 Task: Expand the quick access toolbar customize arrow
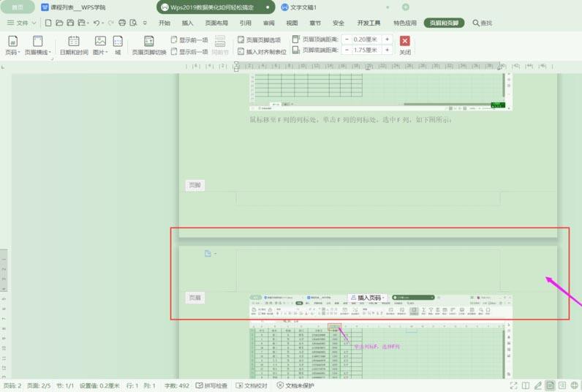click(145, 23)
